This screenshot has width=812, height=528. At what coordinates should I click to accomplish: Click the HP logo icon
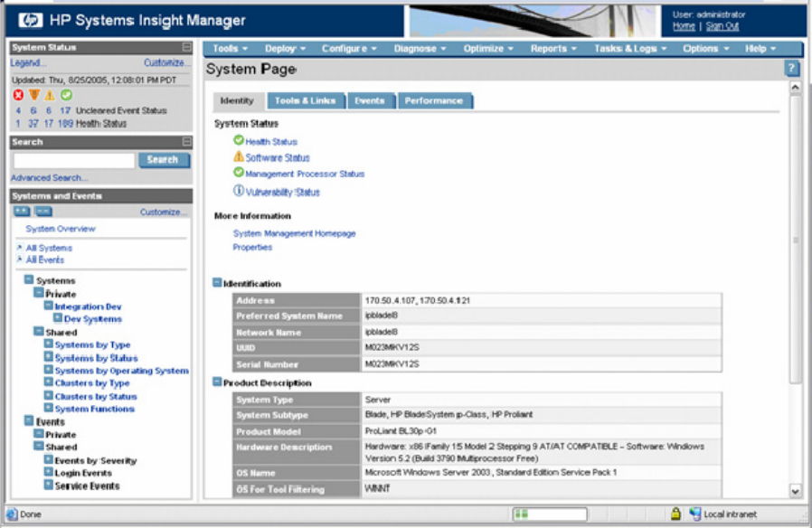(30, 20)
